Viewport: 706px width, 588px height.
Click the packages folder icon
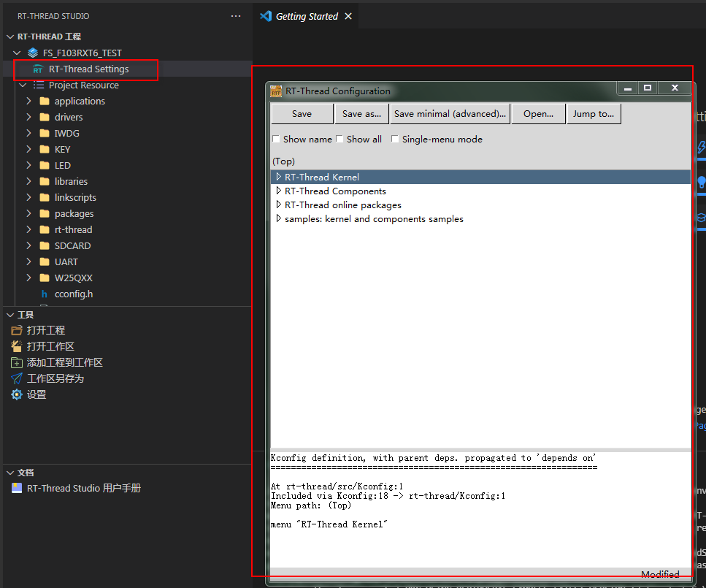coord(45,213)
